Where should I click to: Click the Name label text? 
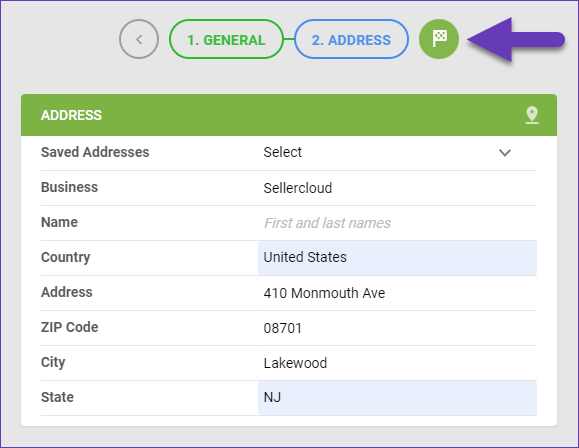59,222
